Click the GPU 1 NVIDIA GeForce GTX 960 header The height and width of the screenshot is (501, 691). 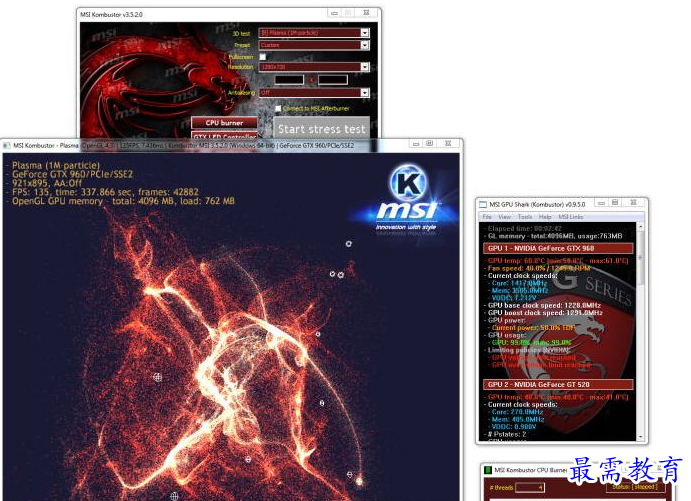(x=558, y=249)
